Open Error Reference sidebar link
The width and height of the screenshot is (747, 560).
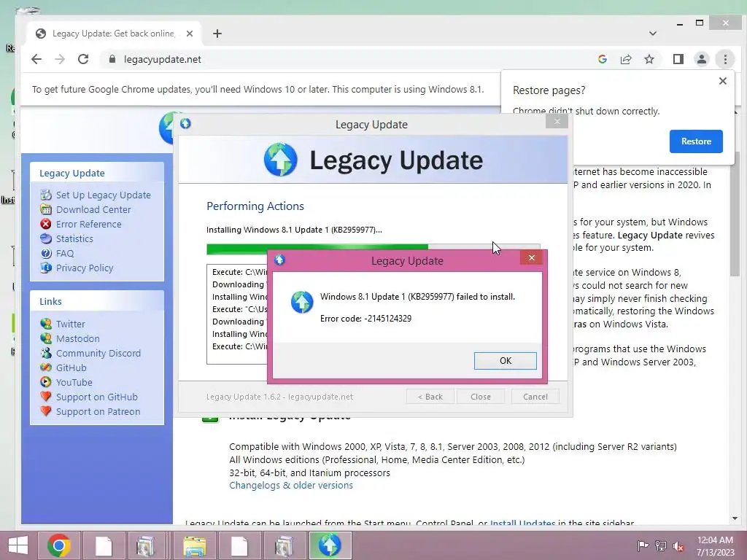coord(88,225)
